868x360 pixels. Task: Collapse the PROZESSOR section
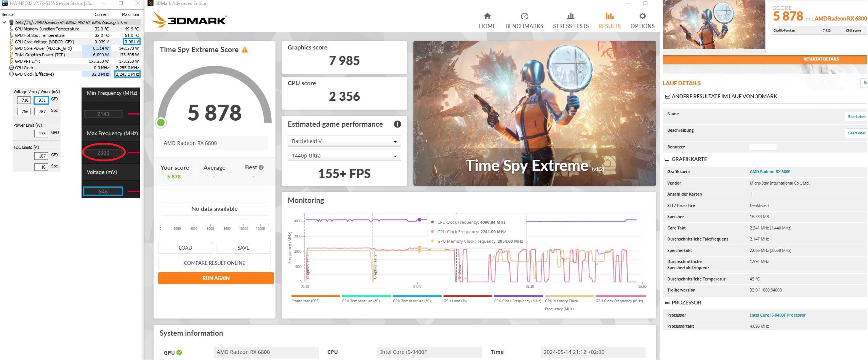click(686, 303)
